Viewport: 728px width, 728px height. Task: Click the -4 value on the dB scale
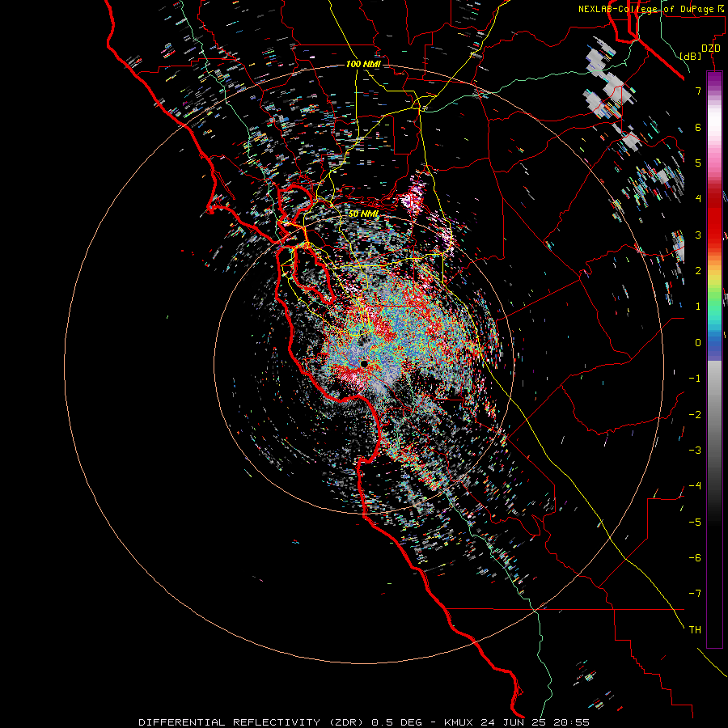click(695, 486)
